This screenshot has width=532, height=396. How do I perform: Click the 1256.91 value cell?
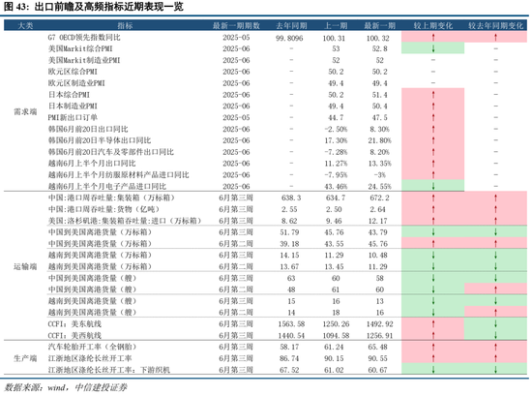[380, 336]
